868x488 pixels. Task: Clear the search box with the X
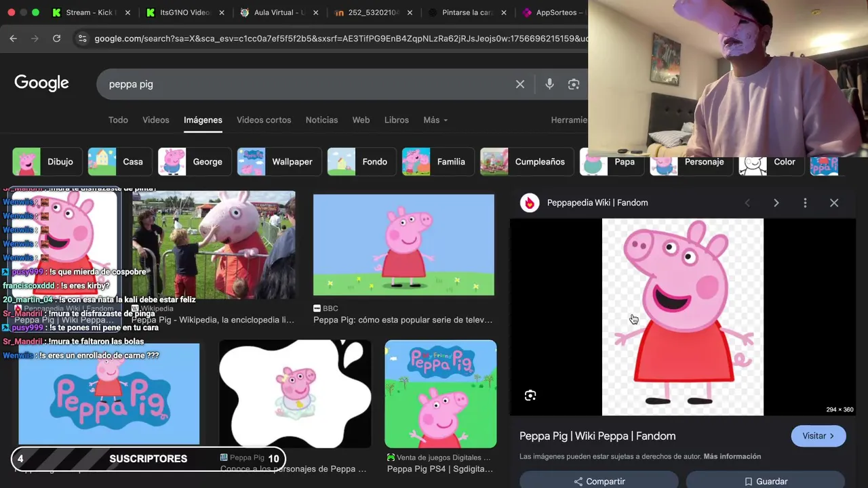tap(520, 84)
